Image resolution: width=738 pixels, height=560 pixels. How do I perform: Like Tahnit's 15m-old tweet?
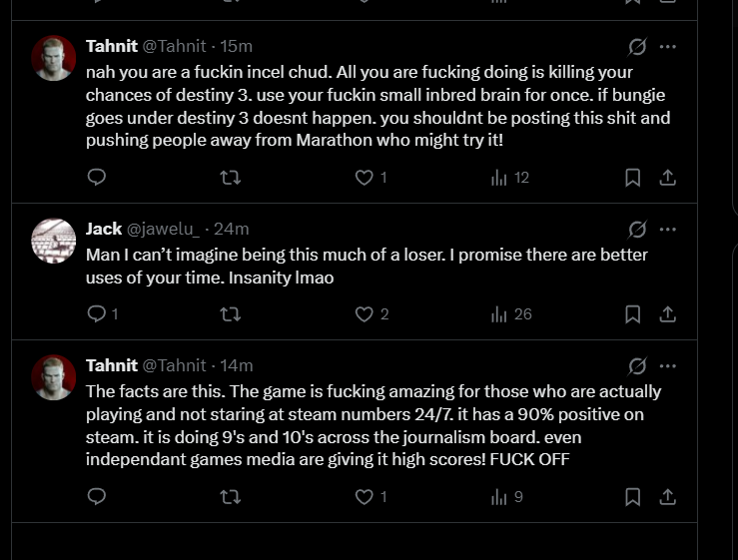365,178
